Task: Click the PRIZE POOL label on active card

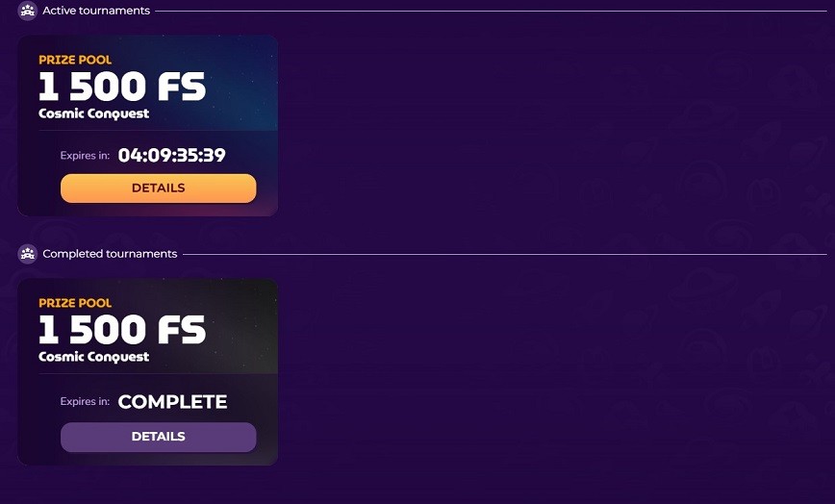Action: click(75, 60)
